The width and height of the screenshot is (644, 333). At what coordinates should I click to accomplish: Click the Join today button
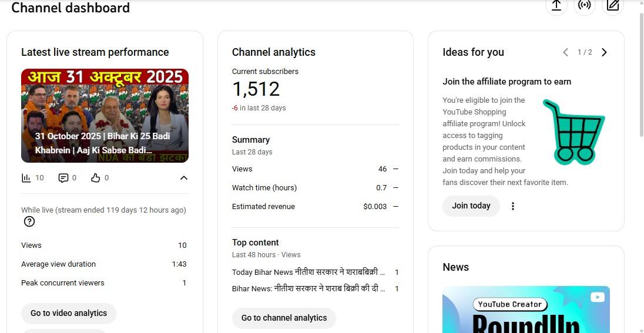click(x=471, y=206)
